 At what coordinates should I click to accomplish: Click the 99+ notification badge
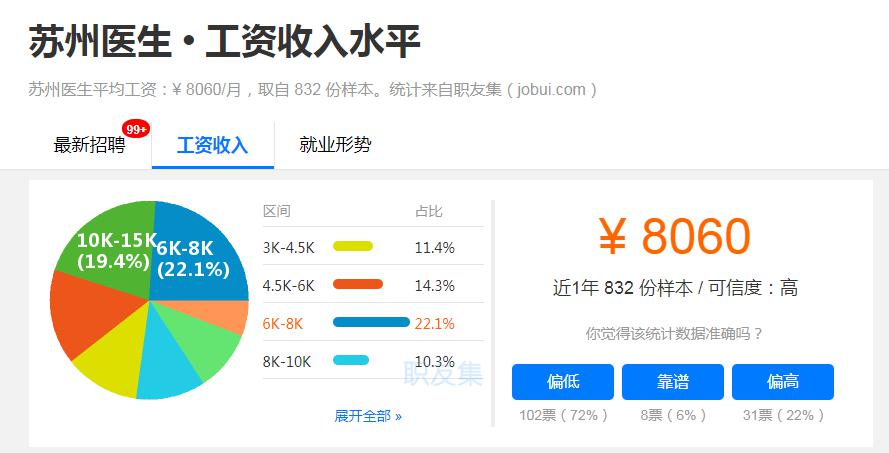136,129
